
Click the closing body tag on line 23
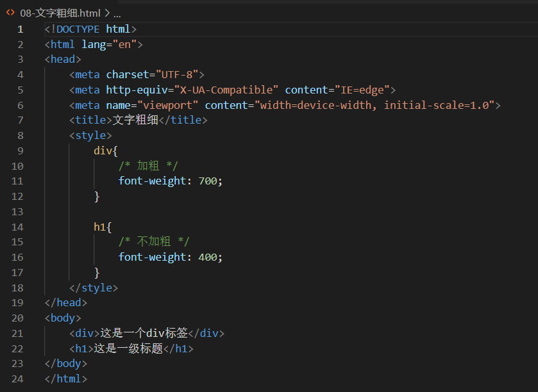click(66, 364)
